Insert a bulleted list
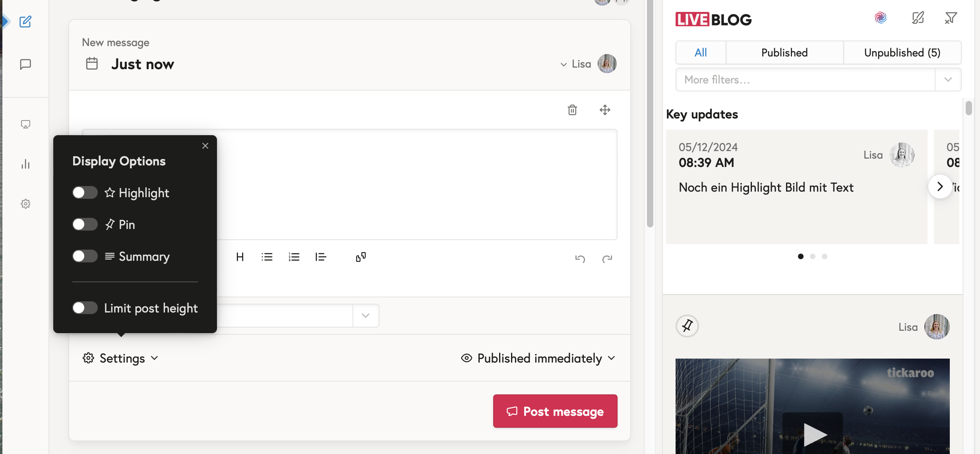 point(267,257)
